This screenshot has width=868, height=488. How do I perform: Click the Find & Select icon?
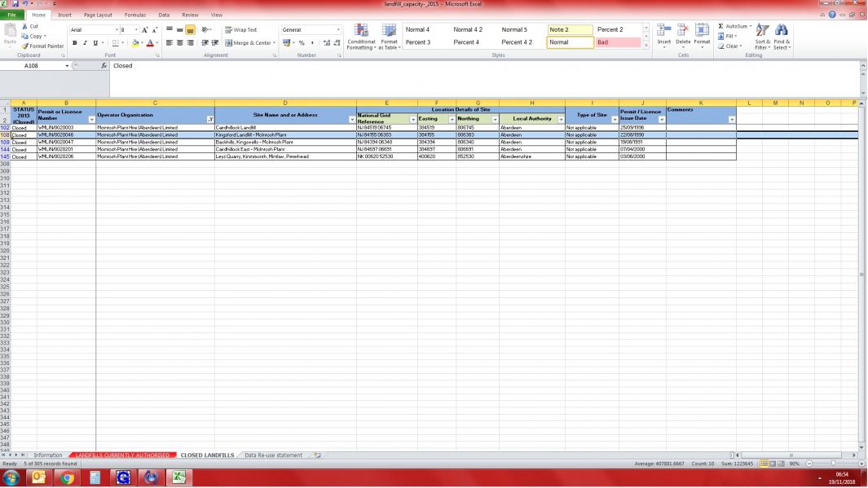coord(781,37)
